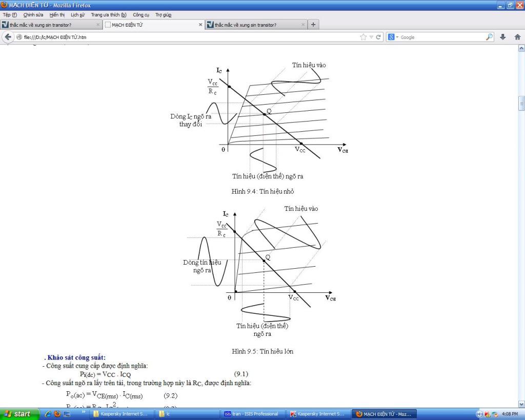Image resolution: width=525 pixels, height=420 pixels.
Task: Minimize the Firefox window
Action: pyautogui.click(x=500, y=5)
